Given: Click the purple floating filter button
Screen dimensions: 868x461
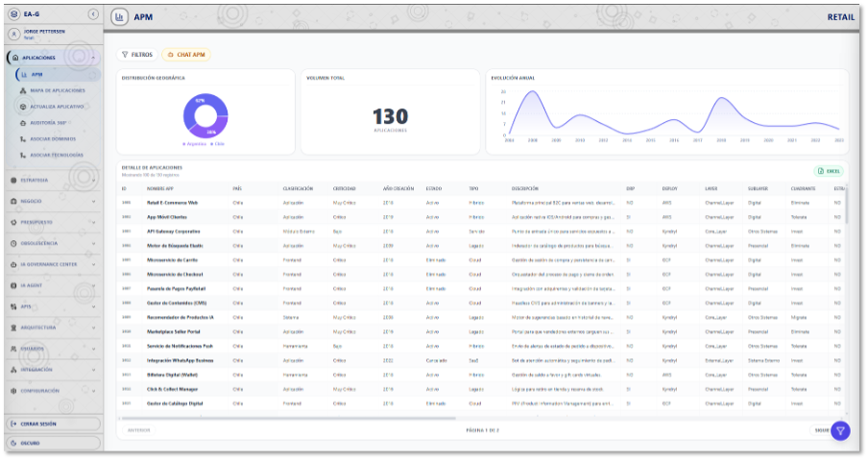Looking at the screenshot, I should pos(840,430).
